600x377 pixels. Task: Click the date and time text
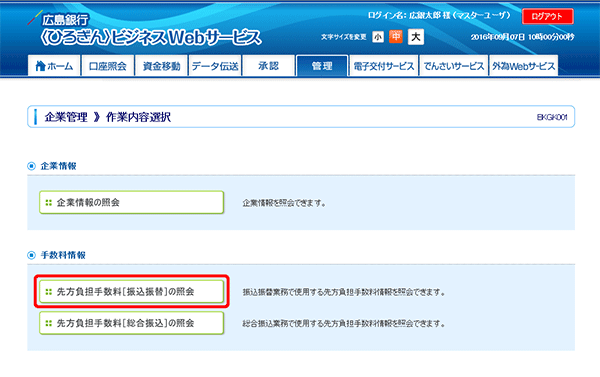[x=522, y=37]
